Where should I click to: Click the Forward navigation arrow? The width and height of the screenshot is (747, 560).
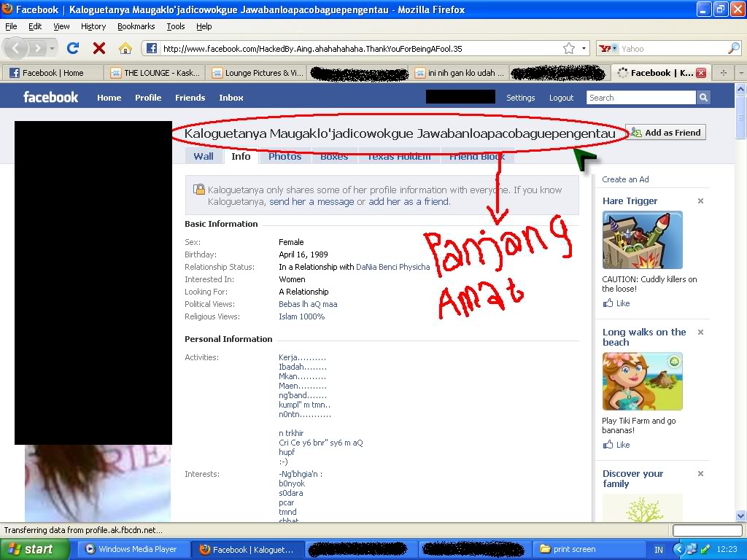coord(37,48)
